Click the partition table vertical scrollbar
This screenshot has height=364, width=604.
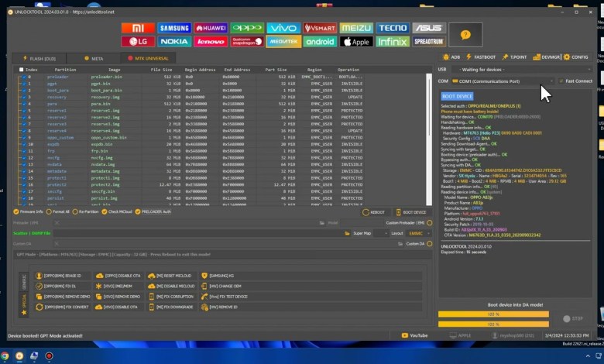(x=429, y=139)
